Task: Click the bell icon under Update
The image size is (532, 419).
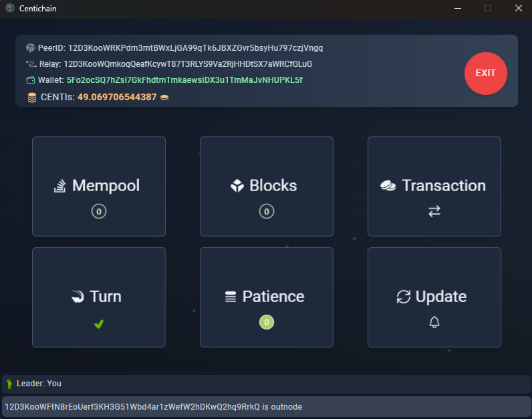Action: click(x=434, y=322)
